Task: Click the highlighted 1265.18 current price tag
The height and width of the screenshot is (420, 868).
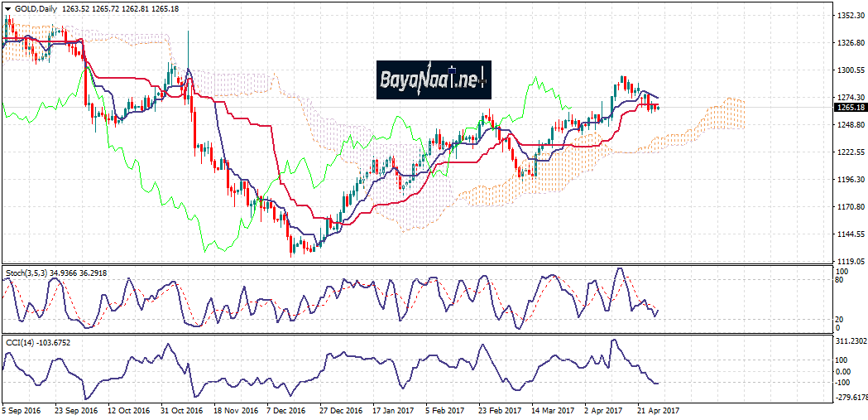Action: (851, 108)
